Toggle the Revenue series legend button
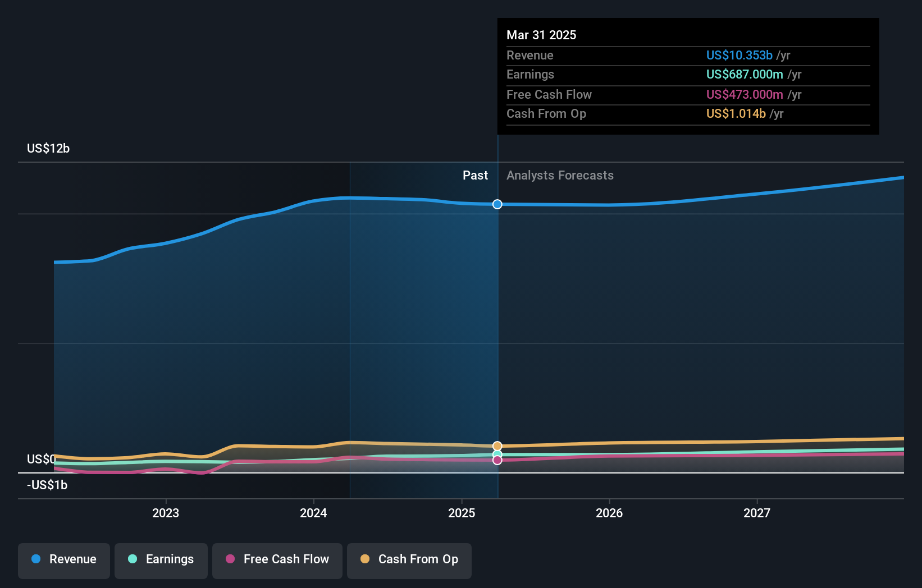Viewport: 922px width, 588px height. click(64, 561)
